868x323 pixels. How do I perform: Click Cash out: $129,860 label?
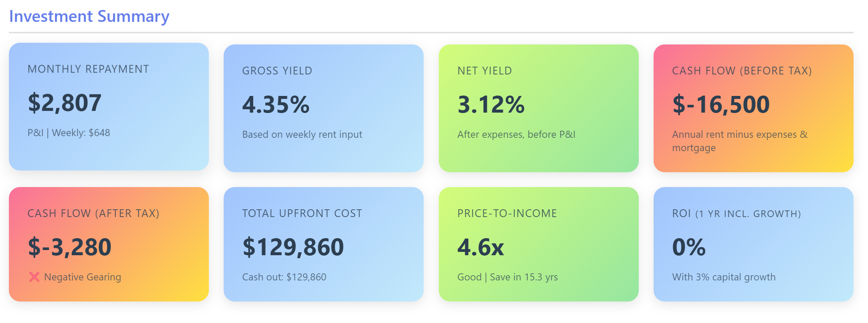click(284, 277)
